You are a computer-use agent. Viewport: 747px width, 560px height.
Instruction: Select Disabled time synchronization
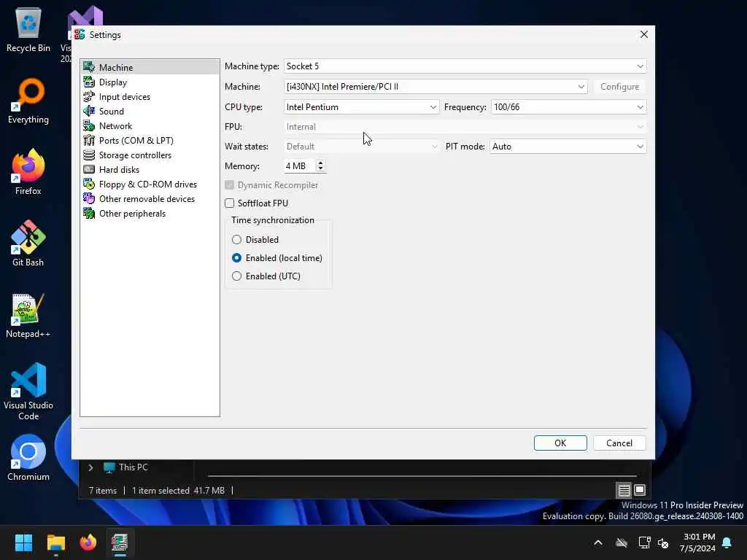[236, 239]
